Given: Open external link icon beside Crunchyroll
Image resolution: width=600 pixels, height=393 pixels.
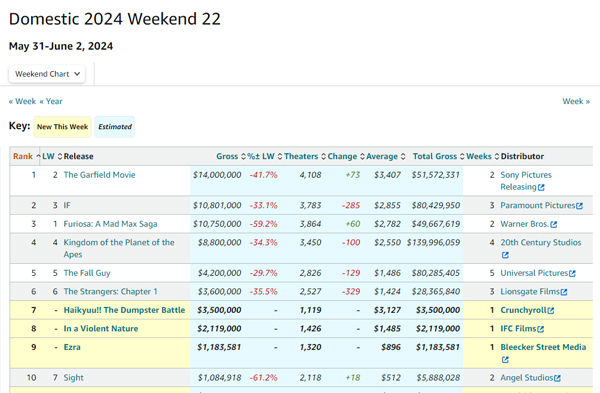Looking at the screenshot, I should click(x=551, y=311).
